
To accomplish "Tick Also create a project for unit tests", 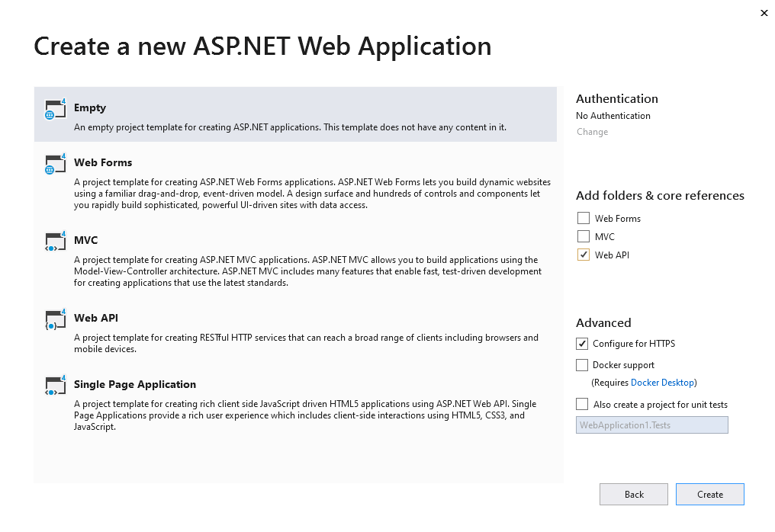I will (583, 405).
